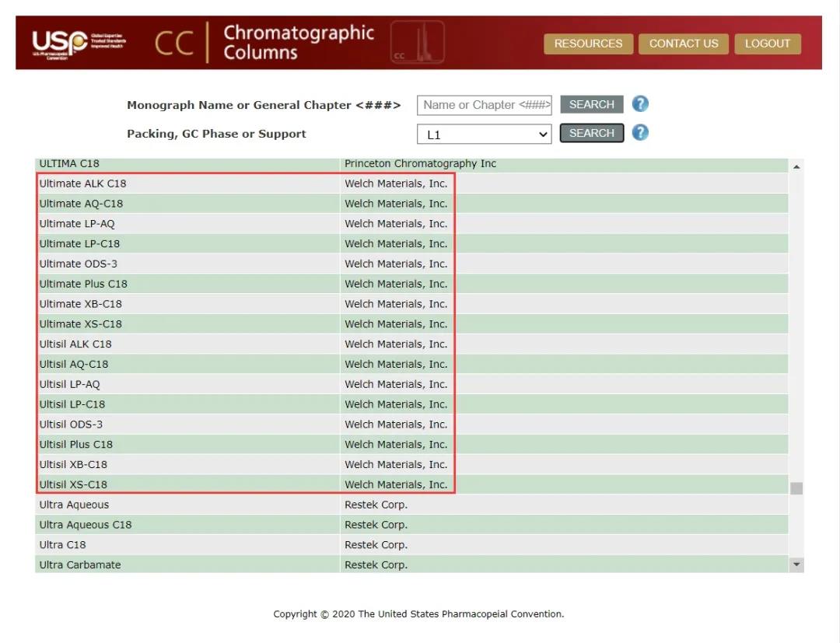Choose the Ultra Carbamate row
Viewport: 840px width, 643px height.
click(80, 564)
